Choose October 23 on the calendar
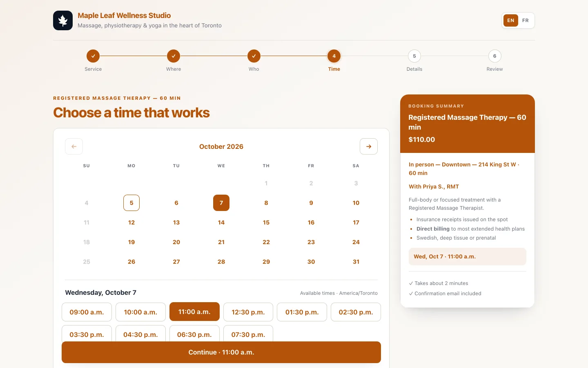 click(x=311, y=242)
